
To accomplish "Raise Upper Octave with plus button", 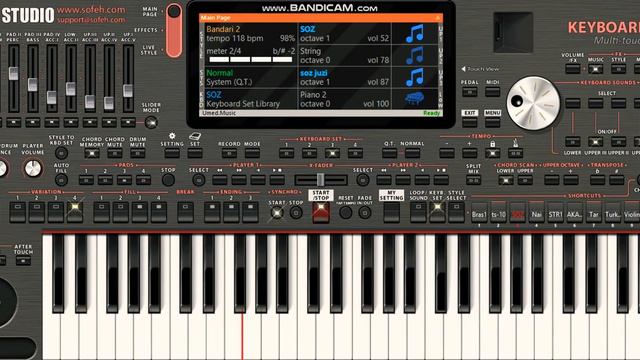I will point(571,180).
